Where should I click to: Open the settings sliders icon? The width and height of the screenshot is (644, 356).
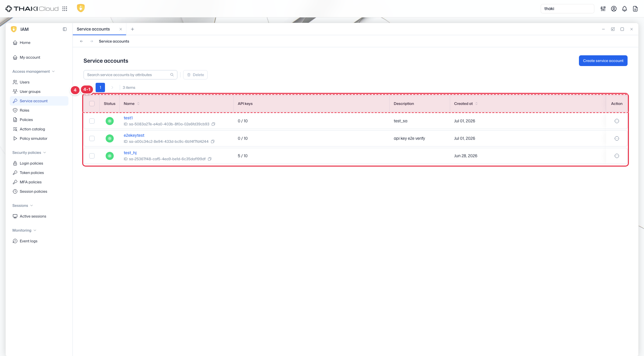point(603,9)
